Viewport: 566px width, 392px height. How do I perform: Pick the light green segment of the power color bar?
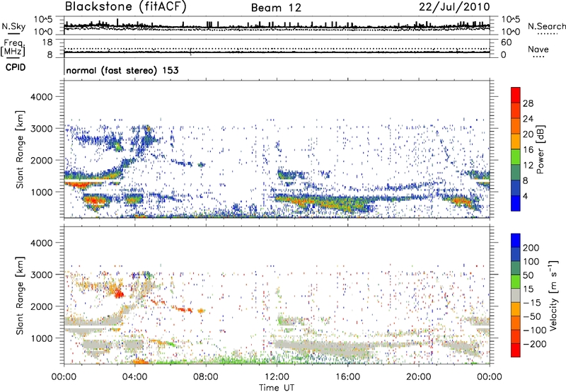(516, 157)
